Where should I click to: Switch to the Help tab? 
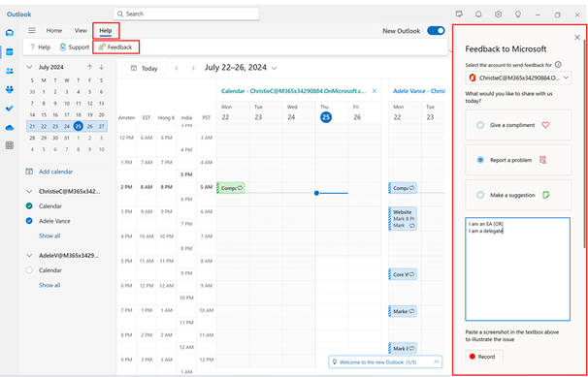pos(106,31)
